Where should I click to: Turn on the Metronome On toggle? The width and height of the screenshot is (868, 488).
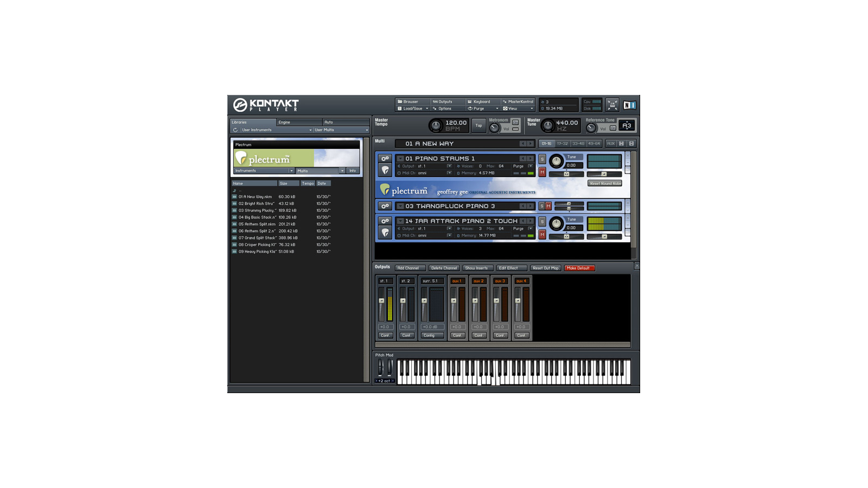coord(515,123)
